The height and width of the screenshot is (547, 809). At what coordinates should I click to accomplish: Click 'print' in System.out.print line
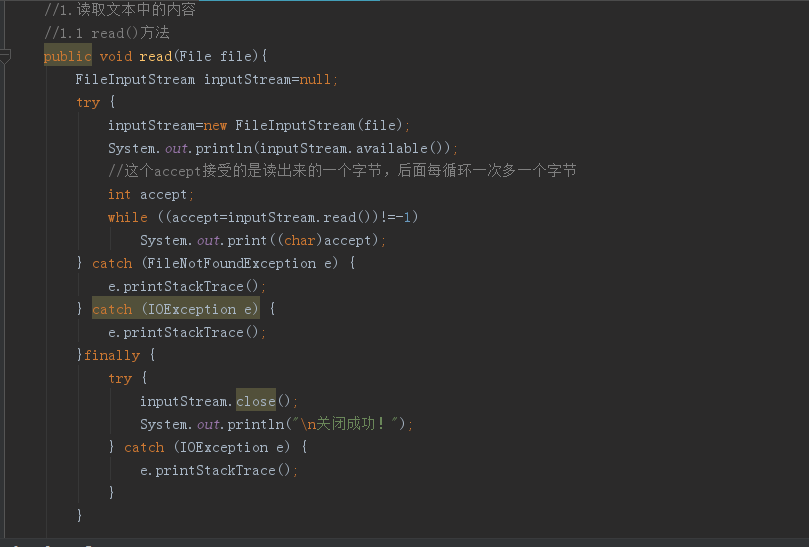point(247,240)
